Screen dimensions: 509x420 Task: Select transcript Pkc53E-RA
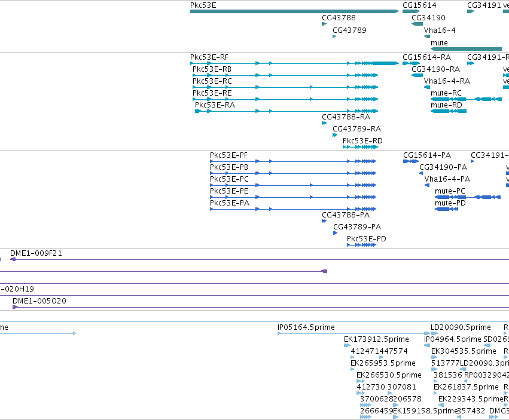tap(286, 111)
